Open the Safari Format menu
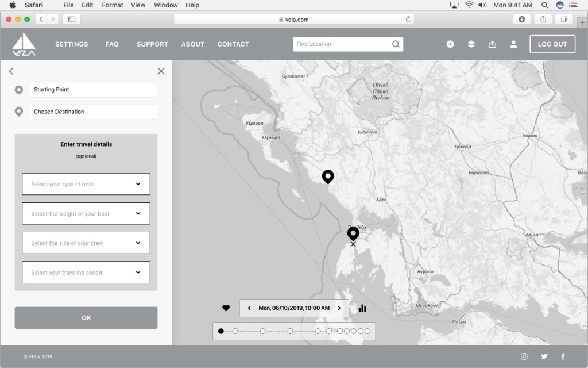Image resolution: width=588 pixels, height=368 pixels. click(x=113, y=5)
